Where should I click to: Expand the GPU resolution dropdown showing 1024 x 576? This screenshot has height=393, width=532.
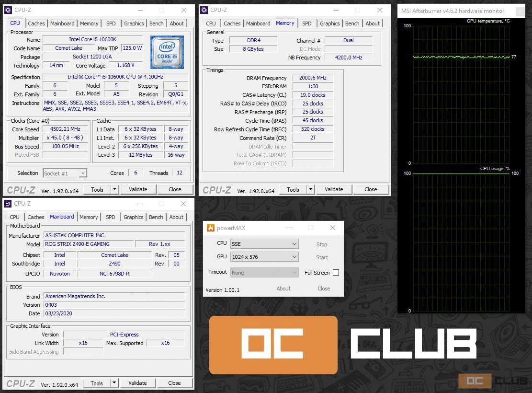[264, 257]
